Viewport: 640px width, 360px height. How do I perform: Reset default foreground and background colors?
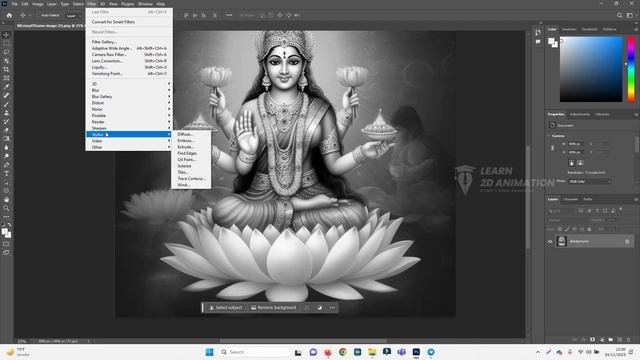pyautogui.click(x=3, y=224)
